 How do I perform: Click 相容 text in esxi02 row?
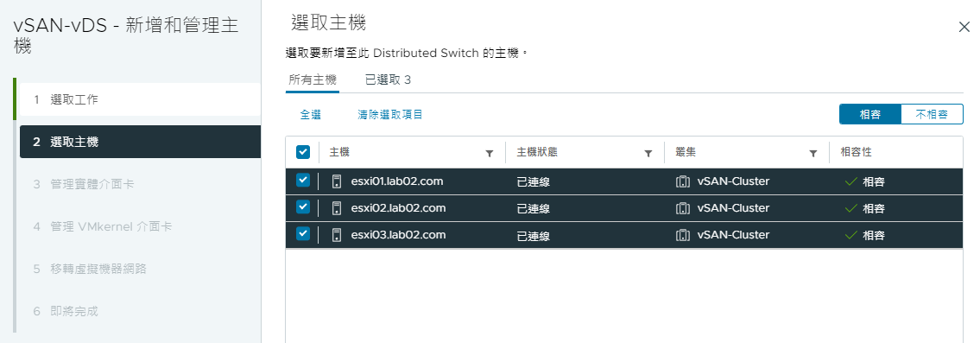pos(874,209)
